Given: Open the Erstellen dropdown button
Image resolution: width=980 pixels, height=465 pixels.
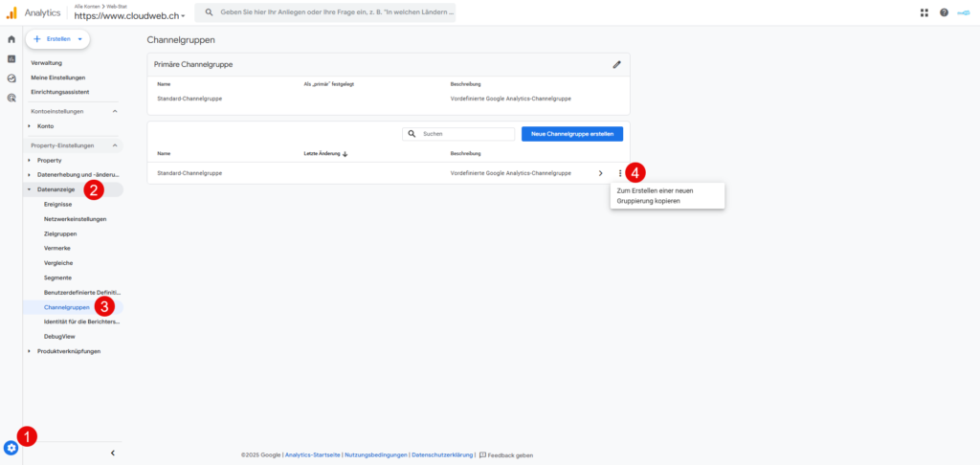Looking at the screenshot, I should point(57,39).
